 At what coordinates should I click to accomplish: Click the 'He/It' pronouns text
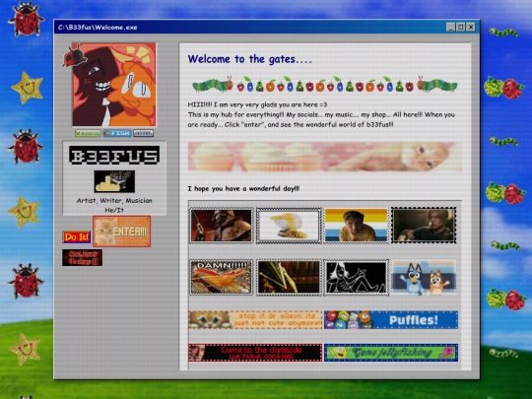[114, 210]
